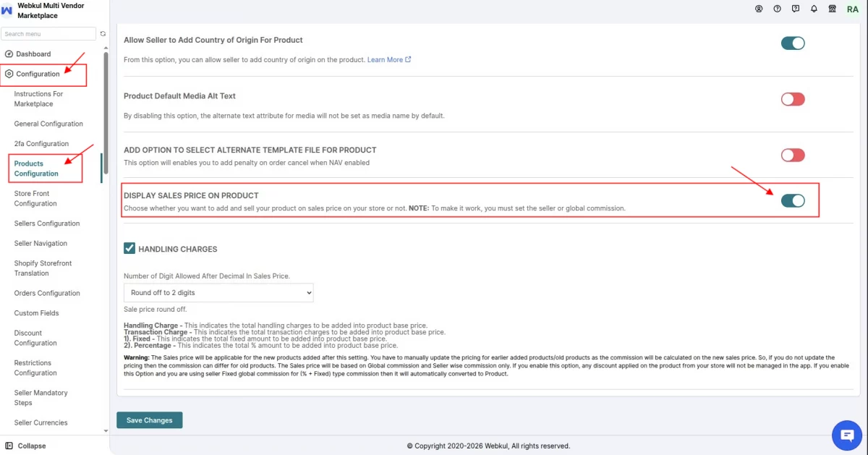Image resolution: width=868 pixels, height=455 pixels.
Task: Disable Country of Origin toggle
Action: [793, 43]
